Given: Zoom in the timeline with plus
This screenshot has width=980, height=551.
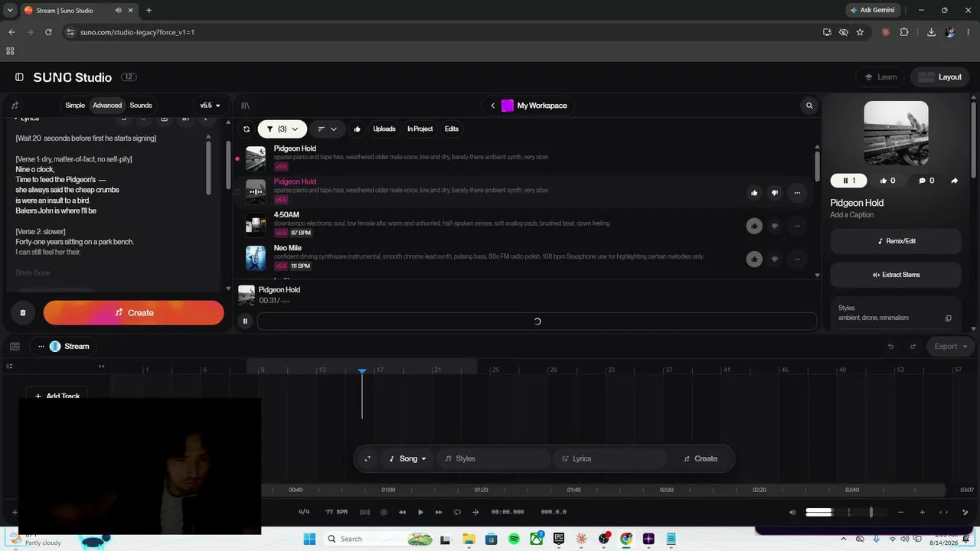Looking at the screenshot, I should point(922,512).
